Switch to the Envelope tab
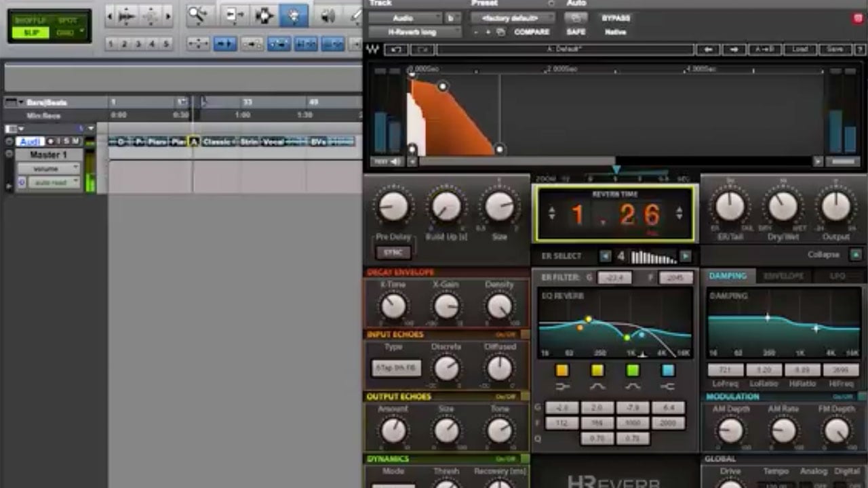 click(x=783, y=276)
